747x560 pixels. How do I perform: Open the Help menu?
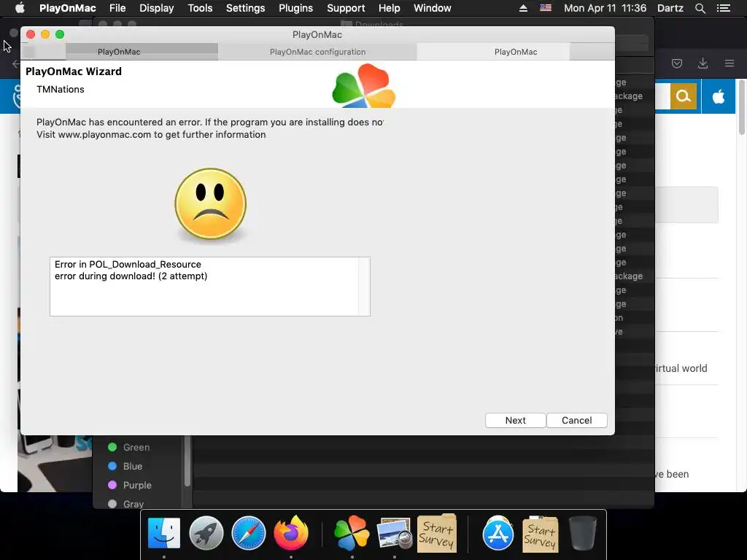[x=389, y=8]
